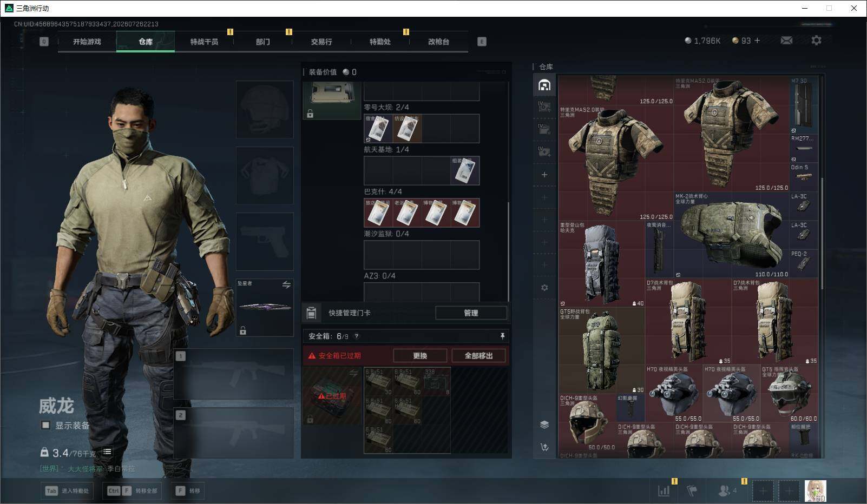Click the 管理 keycard button

click(471, 313)
